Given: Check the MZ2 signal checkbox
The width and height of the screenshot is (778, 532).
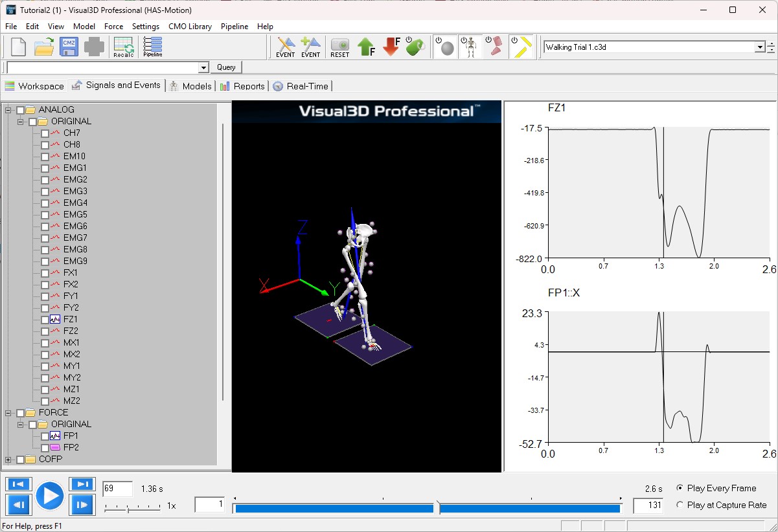Looking at the screenshot, I should click(x=45, y=401).
